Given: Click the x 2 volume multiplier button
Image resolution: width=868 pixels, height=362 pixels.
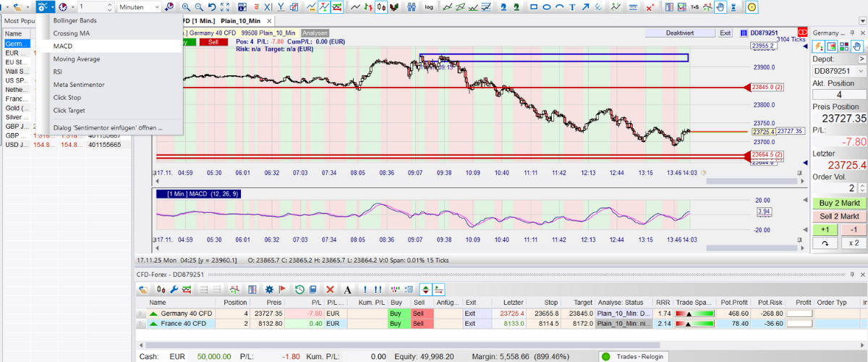Looking at the screenshot, I should 854,243.
